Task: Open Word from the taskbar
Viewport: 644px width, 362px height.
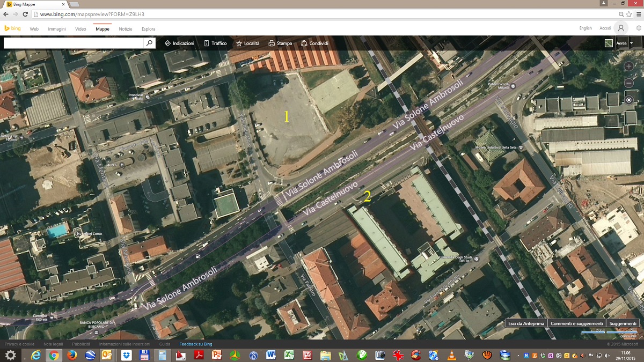Action: (270, 355)
